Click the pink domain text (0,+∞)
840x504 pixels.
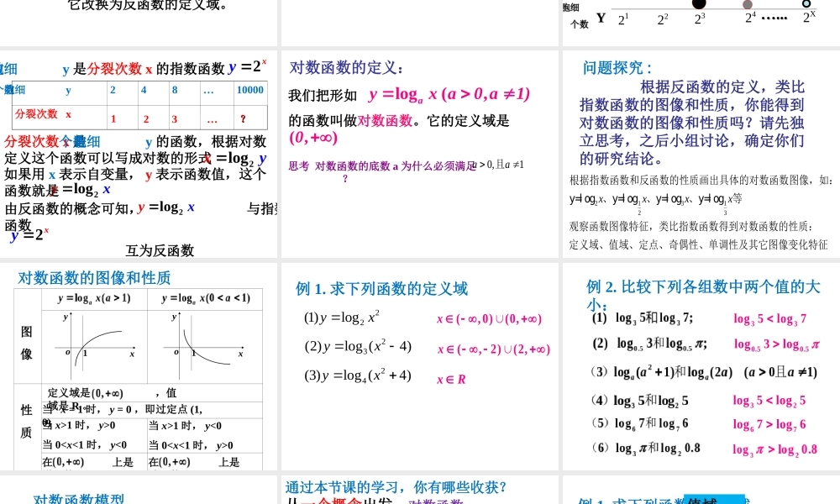pos(313,137)
